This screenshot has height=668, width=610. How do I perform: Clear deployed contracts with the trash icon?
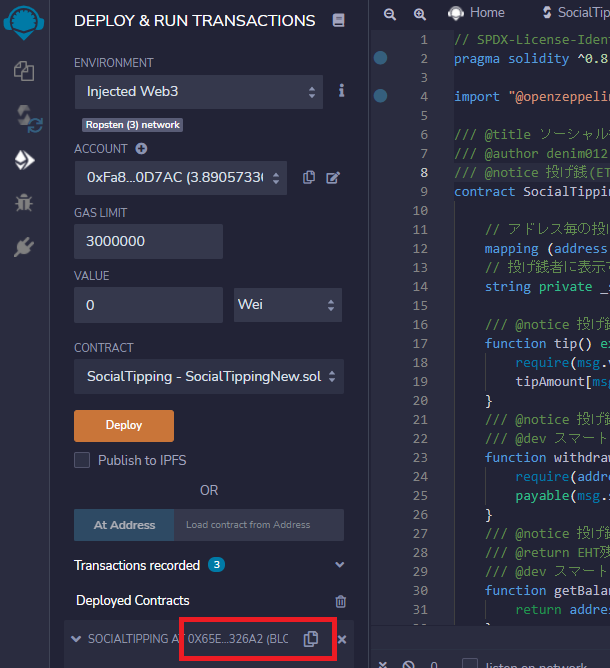coord(340,601)
